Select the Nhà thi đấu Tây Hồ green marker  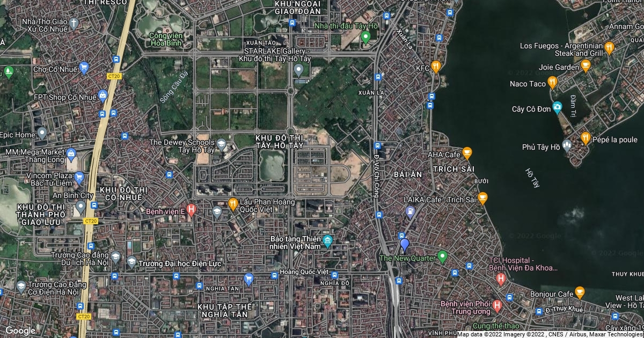tap(366, 38)
